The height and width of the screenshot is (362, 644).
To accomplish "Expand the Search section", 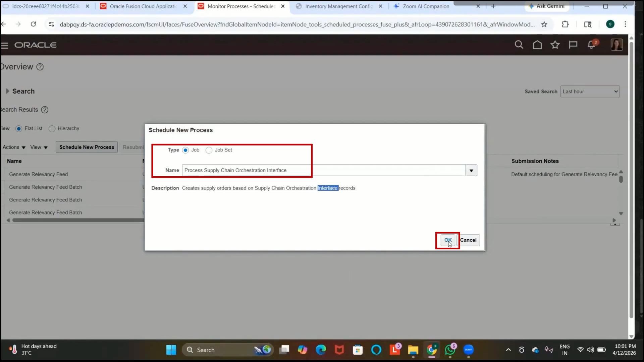I will [x=7, y=91].
